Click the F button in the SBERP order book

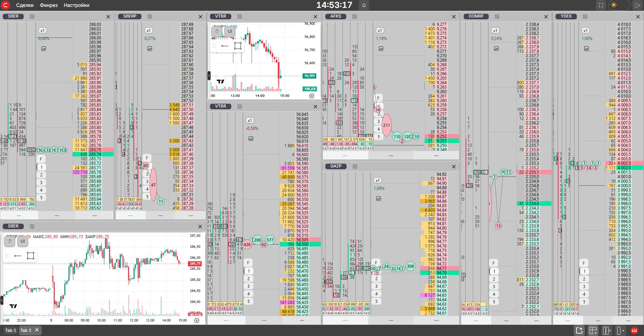coord(147,158)
